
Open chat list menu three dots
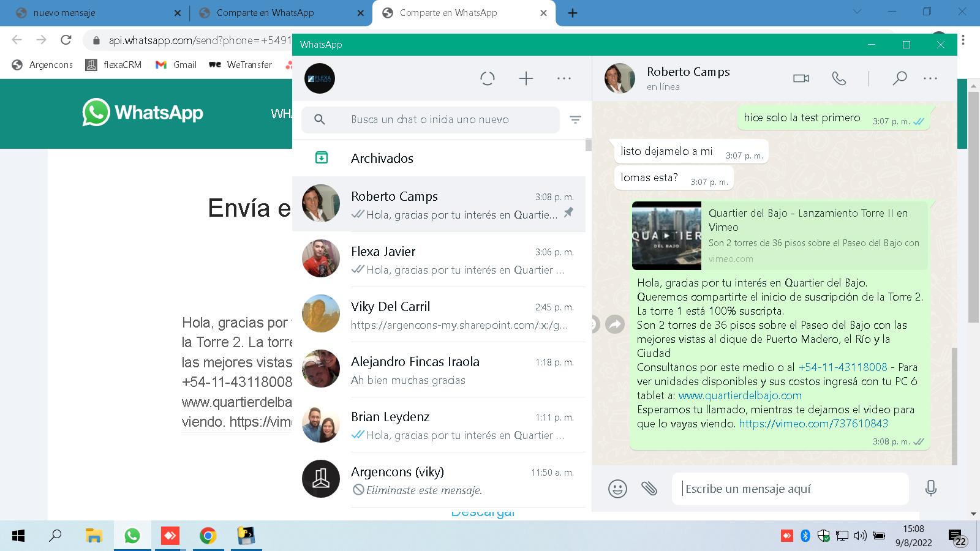564,78
